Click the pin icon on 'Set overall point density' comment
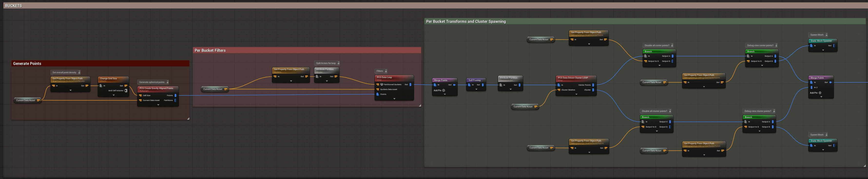The width and height of the screenshot is (868, 179). (79, 72)
